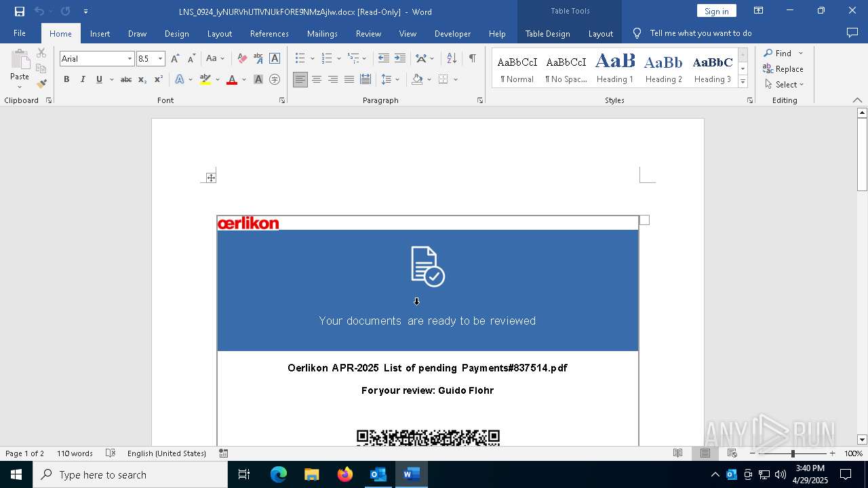Apply the red font color swatch

(x=232, y=79)
